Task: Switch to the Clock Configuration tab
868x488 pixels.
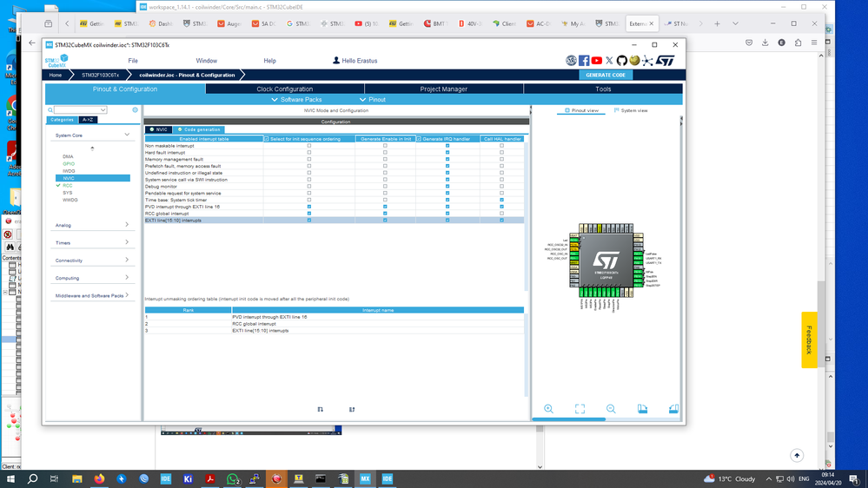Action: coord(284,89)
